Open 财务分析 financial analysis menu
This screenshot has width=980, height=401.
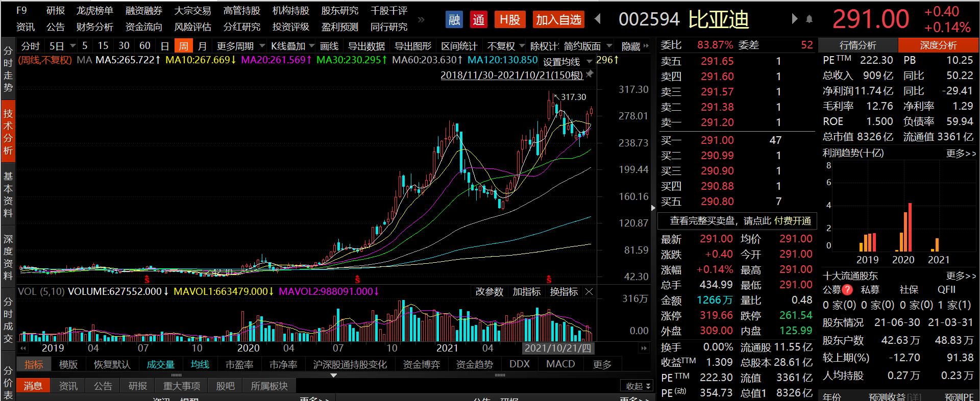(95, 27)
